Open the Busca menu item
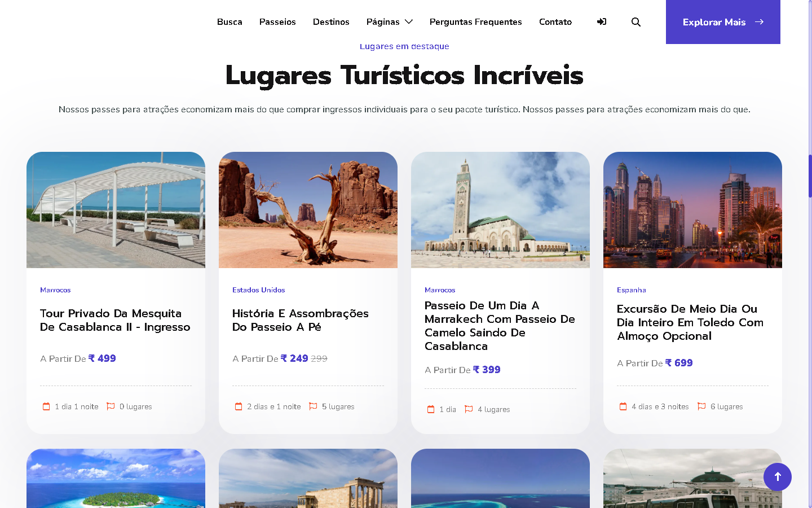This screenshot has width=812, height=508. (230, 22)
